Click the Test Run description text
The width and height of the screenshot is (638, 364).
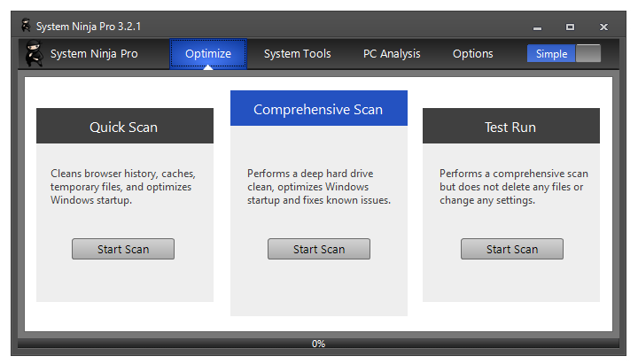point(513,187)
